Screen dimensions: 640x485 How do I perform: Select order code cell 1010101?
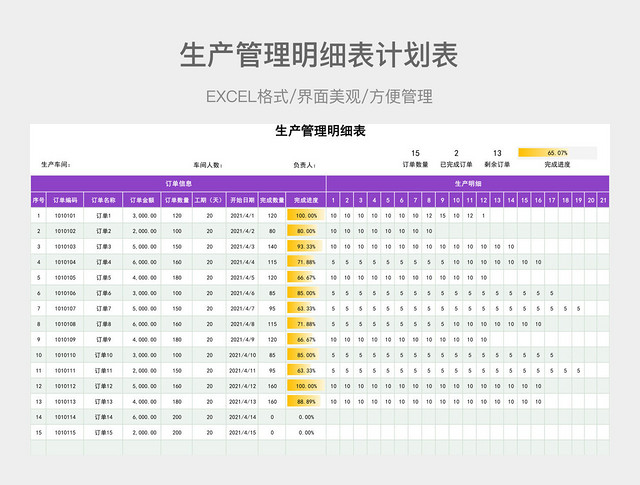65,216
